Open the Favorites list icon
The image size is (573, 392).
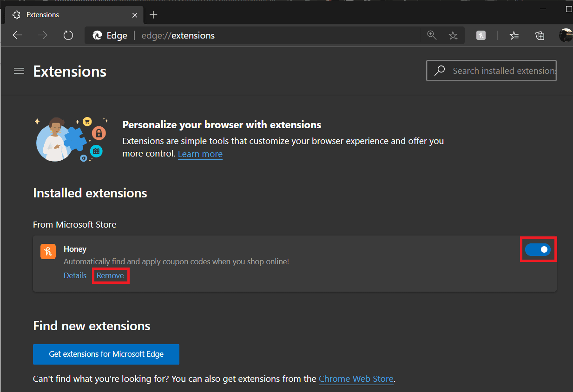point(514,35)
